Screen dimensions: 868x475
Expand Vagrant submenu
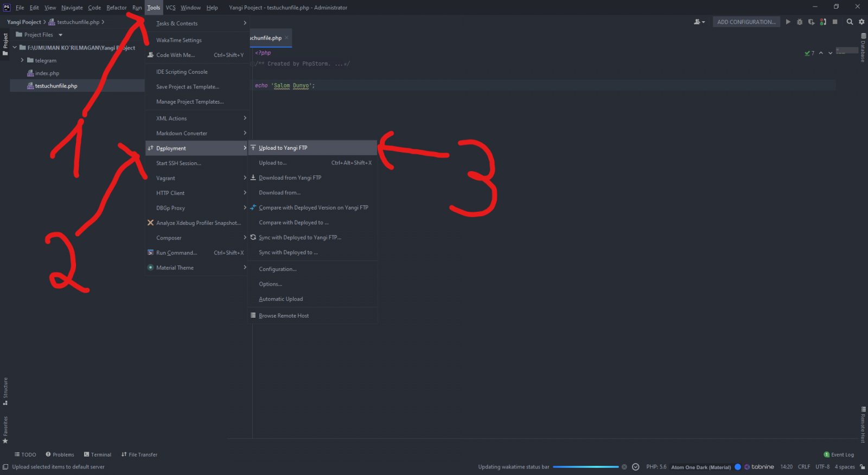point(197,178)
